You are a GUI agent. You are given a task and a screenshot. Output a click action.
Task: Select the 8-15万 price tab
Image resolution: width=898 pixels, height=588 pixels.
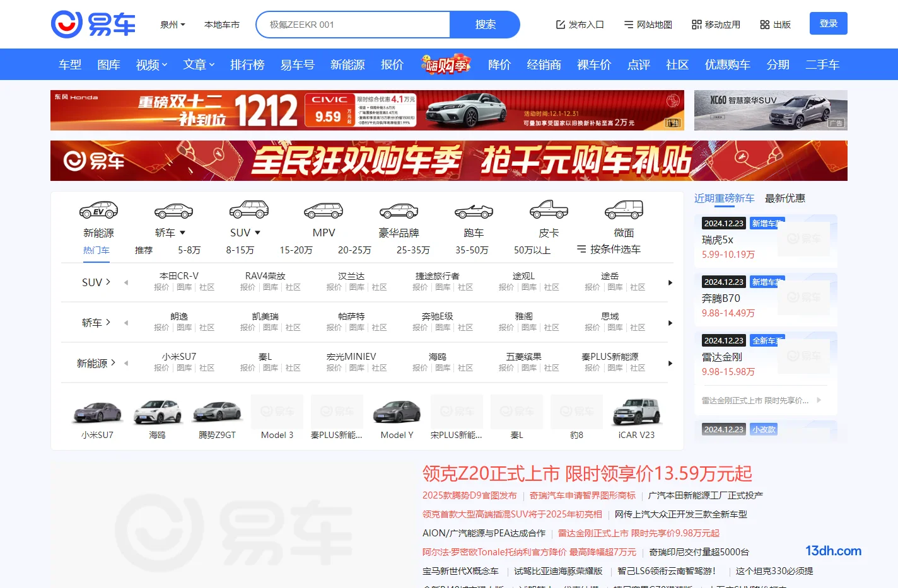click(240, 250)
